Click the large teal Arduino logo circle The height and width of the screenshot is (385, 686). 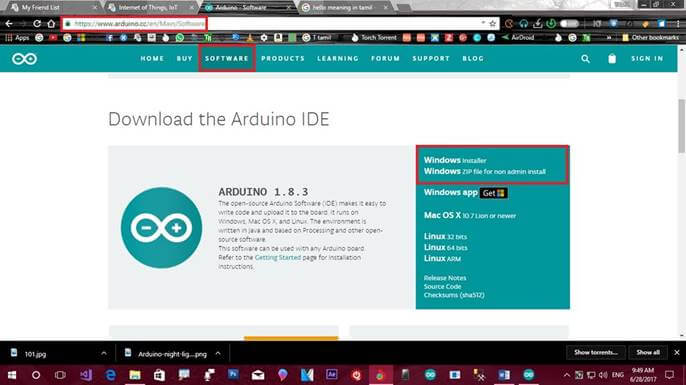click(161, 228)
